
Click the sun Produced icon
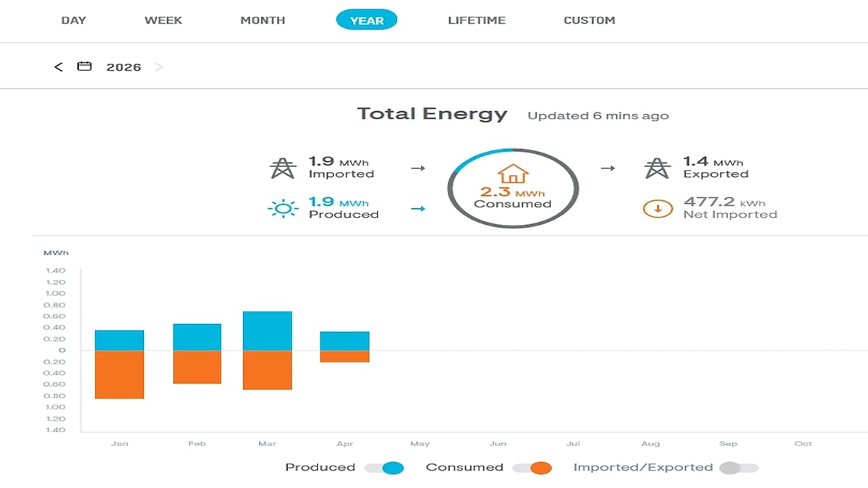(x=283, y=209)
